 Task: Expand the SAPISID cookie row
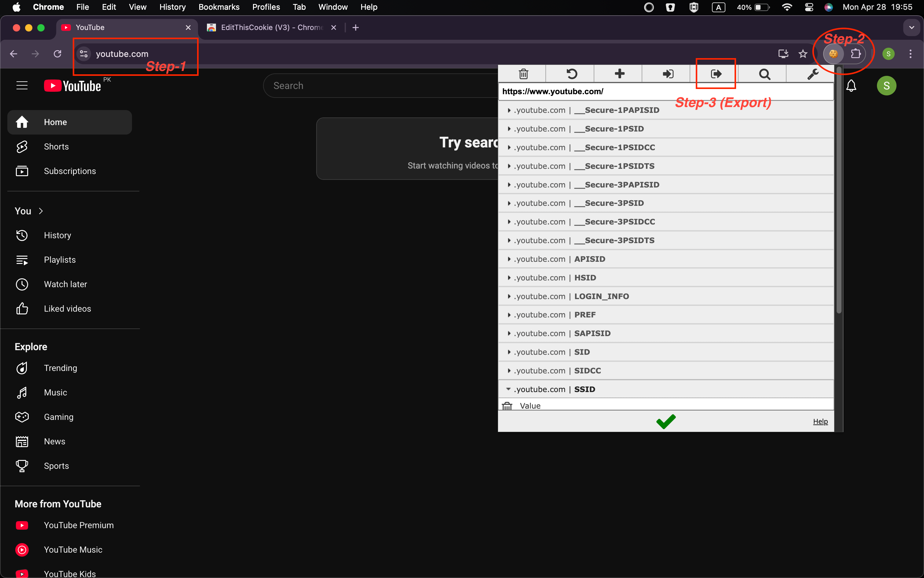point(665,333)
